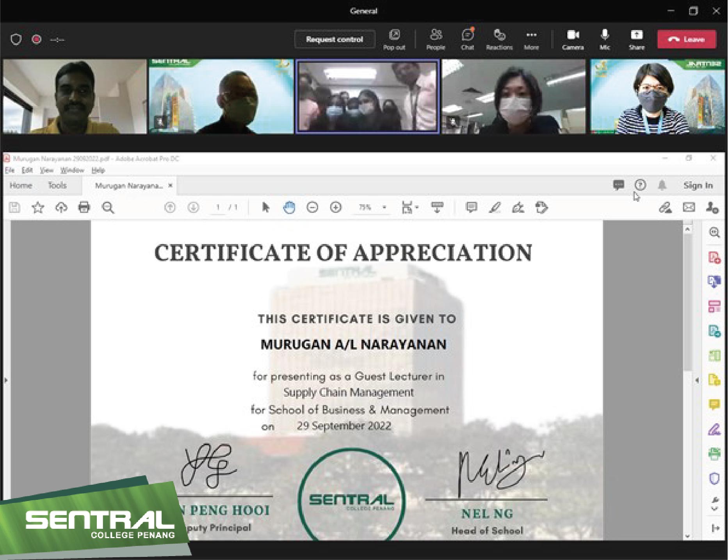This screenshot has width=728, height=560.
Task: Select the Highlight pen tool
Action: click(x=495, y=207)
